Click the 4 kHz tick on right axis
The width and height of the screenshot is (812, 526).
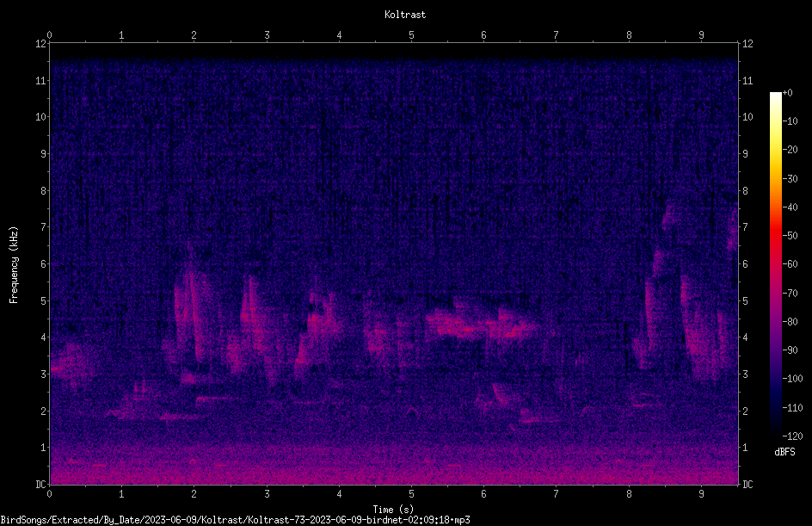tap(745, 337)
